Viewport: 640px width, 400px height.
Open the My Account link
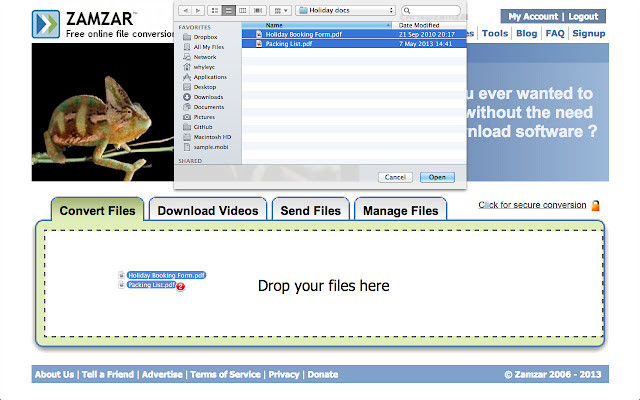click(533, 17)
